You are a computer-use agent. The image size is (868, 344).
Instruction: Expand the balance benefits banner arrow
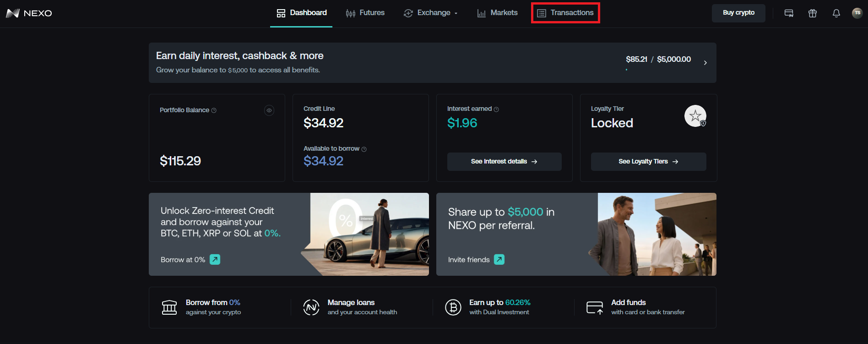(x=705, y=63)
